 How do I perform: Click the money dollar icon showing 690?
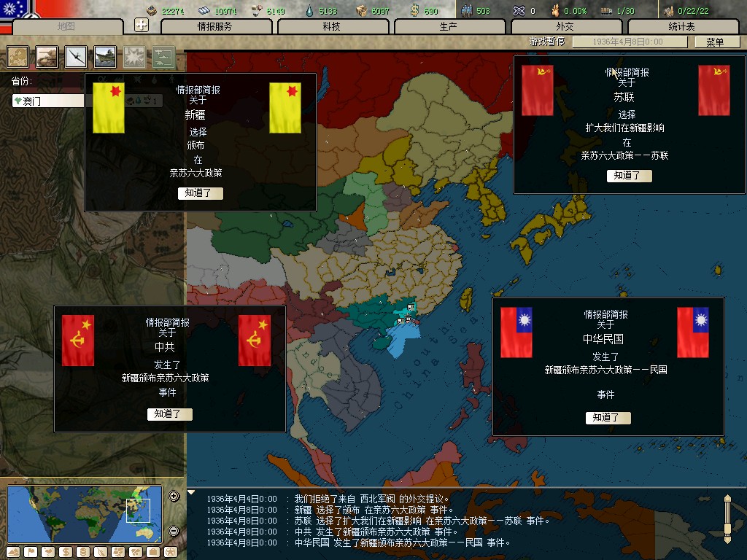pos(415,10)
